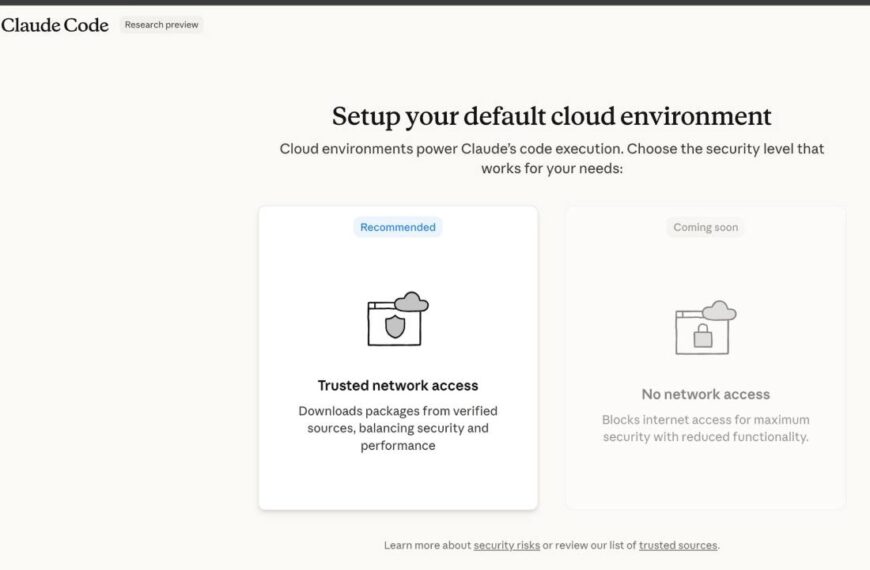
Task: Select the Trusted network access card
Action: click(x=398, y=357)
